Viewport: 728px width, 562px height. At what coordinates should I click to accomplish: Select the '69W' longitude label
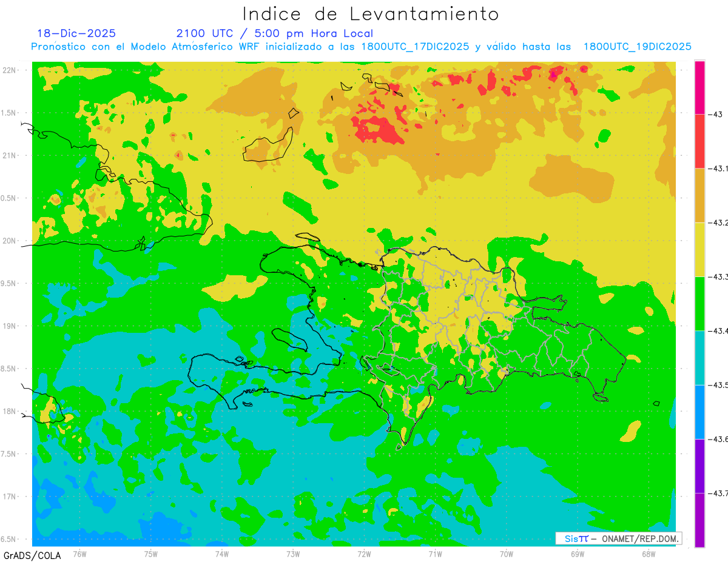coord(578,554)
